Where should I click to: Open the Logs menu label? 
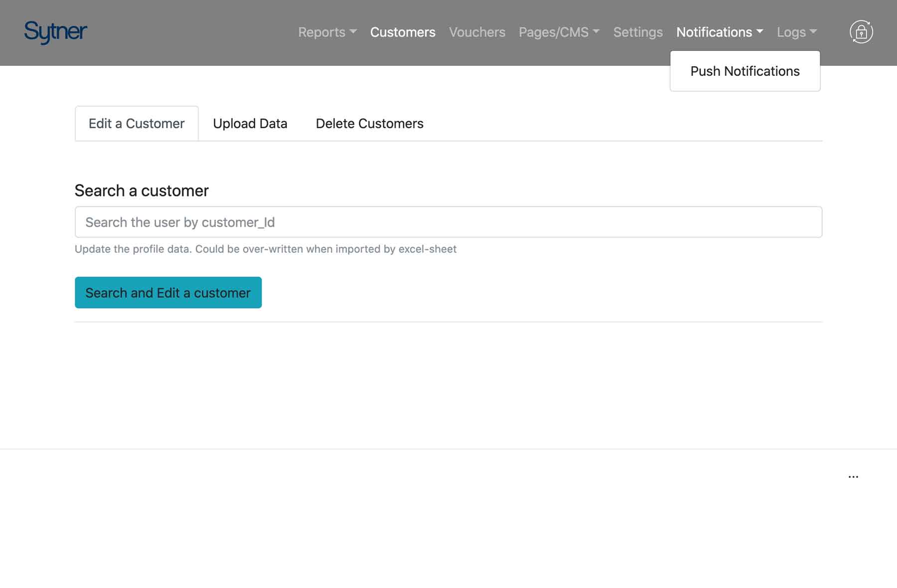click(x=791, y=32)
